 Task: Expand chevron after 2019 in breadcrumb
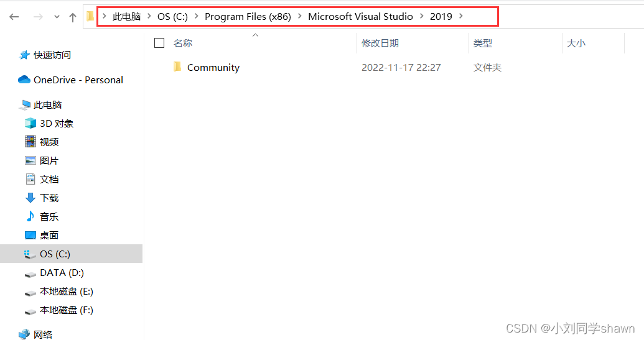461,16
